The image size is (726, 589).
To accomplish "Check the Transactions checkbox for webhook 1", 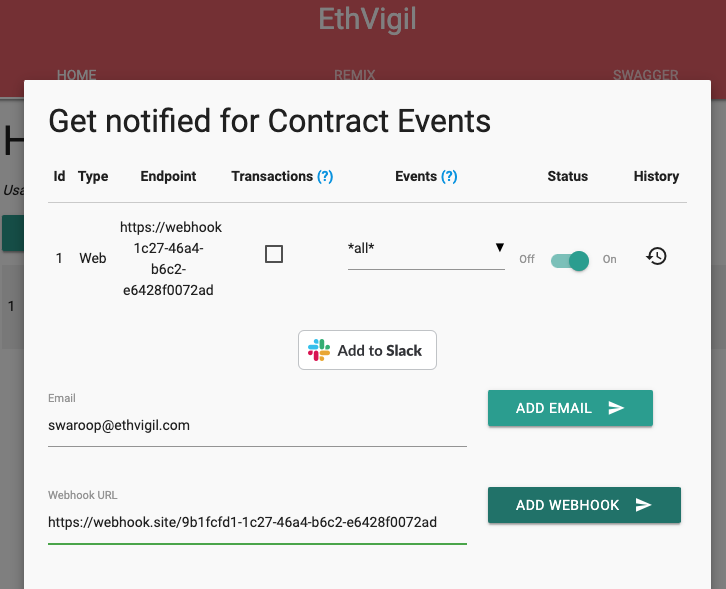I will pos(274,254).
